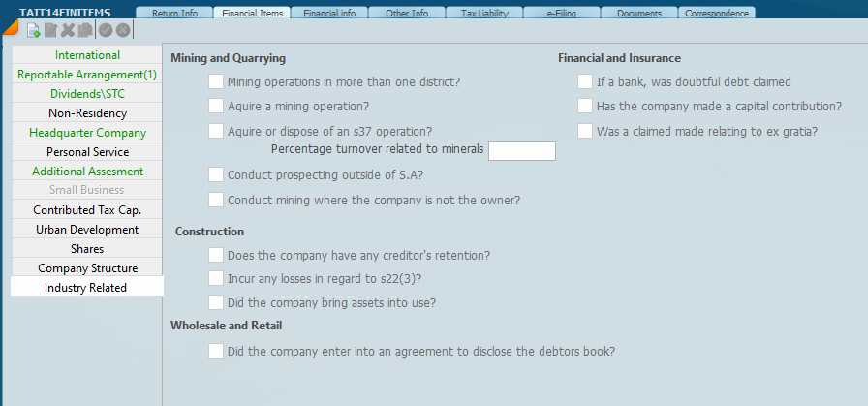Tick 'Conduct prospecting outside of S.A?' checkbox
The image size is (868, 406).
(x=216, y=175)
